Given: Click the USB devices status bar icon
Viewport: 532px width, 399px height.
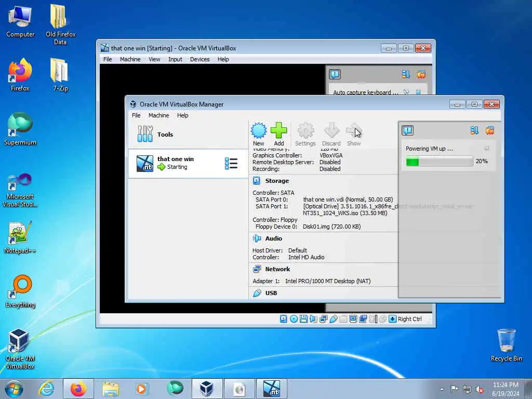Looking at the screenshot, I should click(x=333, y=319).
